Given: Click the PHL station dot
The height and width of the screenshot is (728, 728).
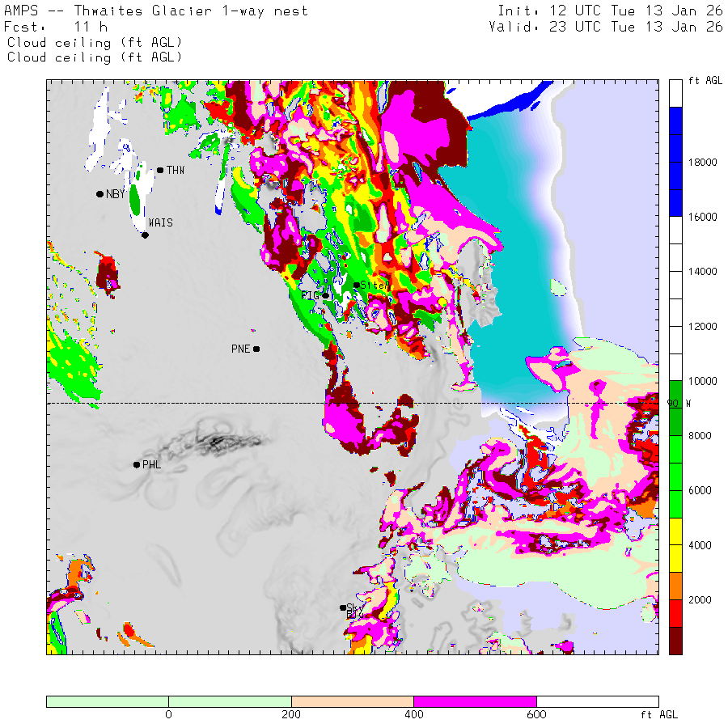Looking at the screenshot, I should [x=137, y=464].
